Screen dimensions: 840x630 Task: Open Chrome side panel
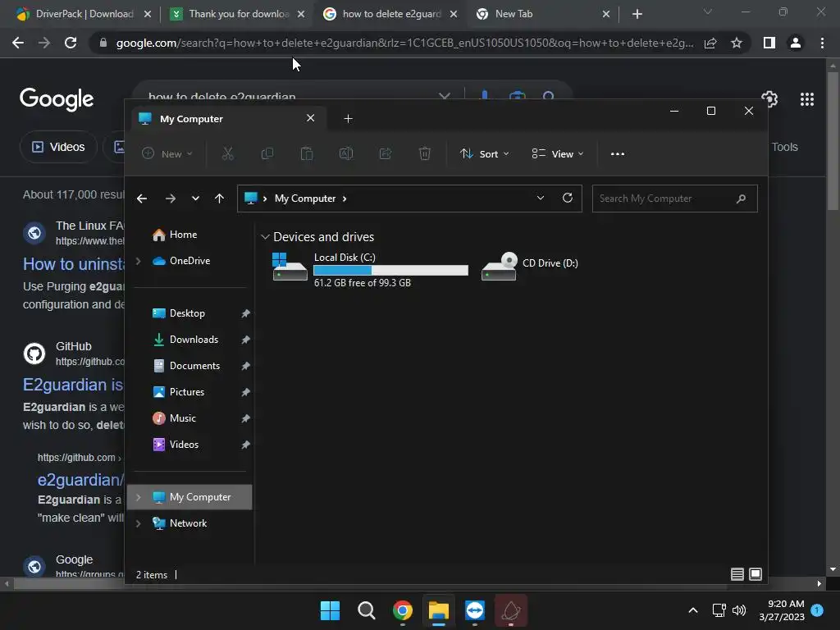coord(769,43)
